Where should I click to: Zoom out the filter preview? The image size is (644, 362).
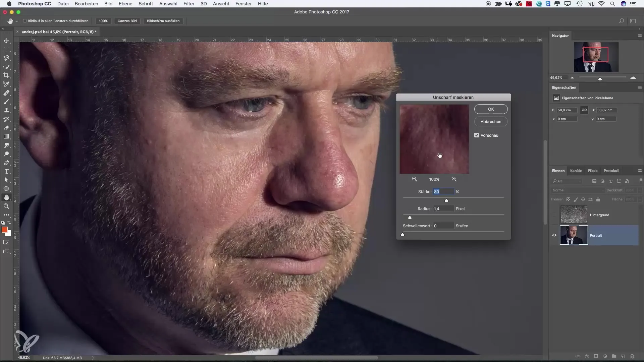coord(415,179)
